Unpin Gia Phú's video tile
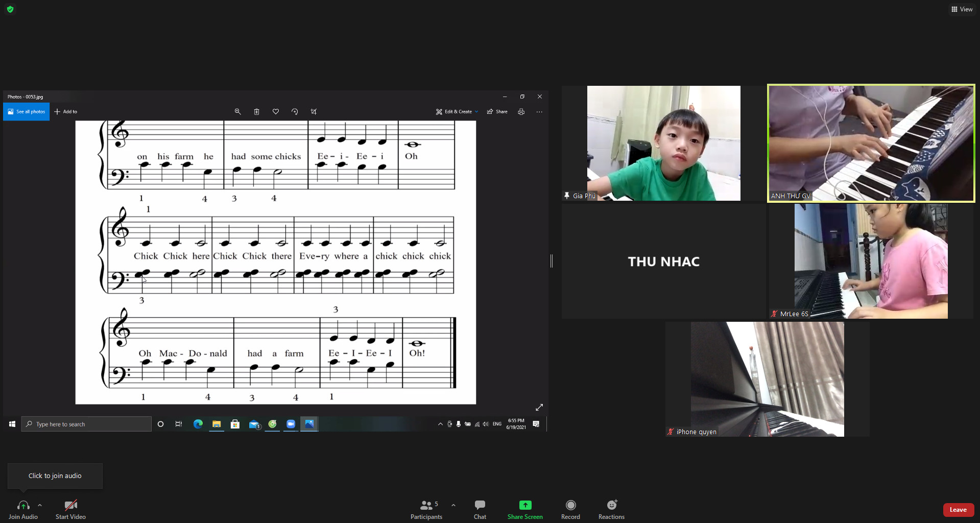 point(566,195)
